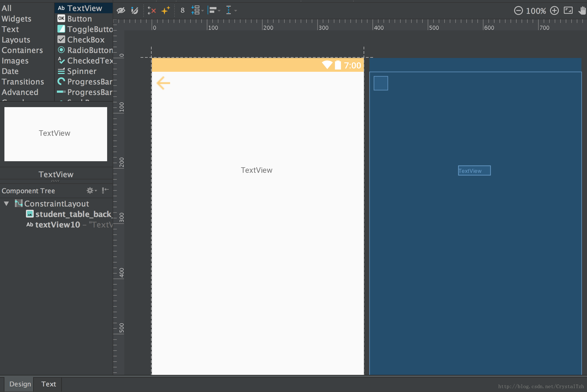Pick TextView widget from palette
The image size is (587, 392).
tap(84, 8)
